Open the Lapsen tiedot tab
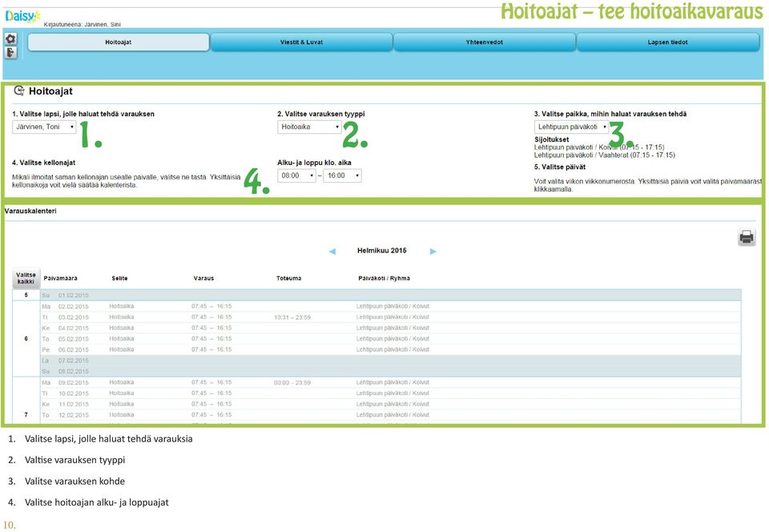 (668, 42)
